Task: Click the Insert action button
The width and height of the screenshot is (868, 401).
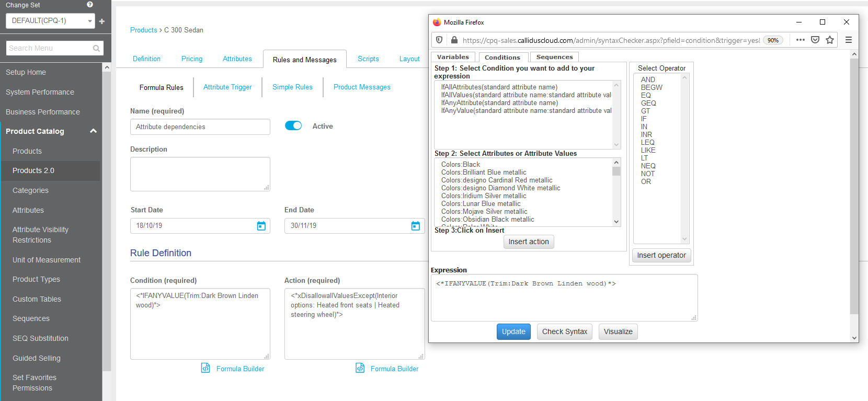Action: (x=529, y=242)
